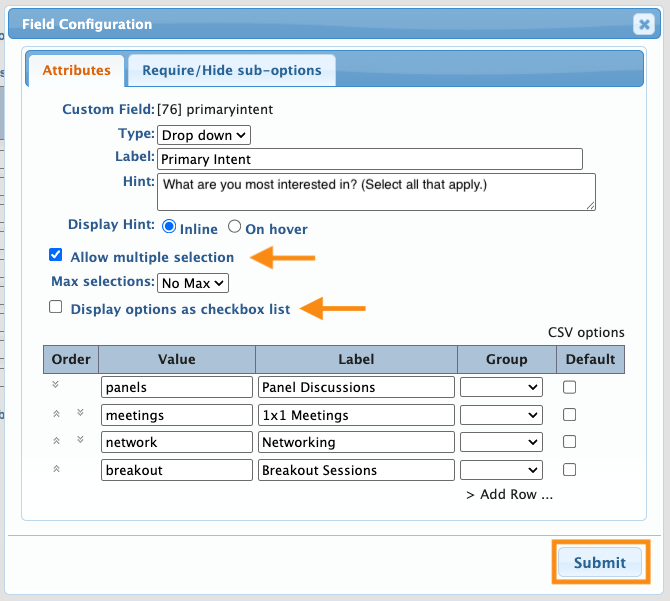Add a new option row
The width and height of the screenshot is (670, 601).
click(x=509, y=494)
